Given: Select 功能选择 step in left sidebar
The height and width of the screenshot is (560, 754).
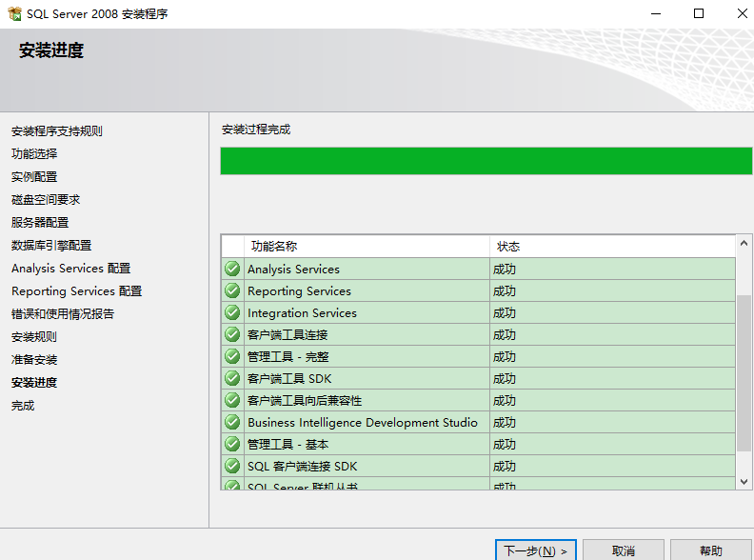Looking at the screenshot, I should click(34, 153).
